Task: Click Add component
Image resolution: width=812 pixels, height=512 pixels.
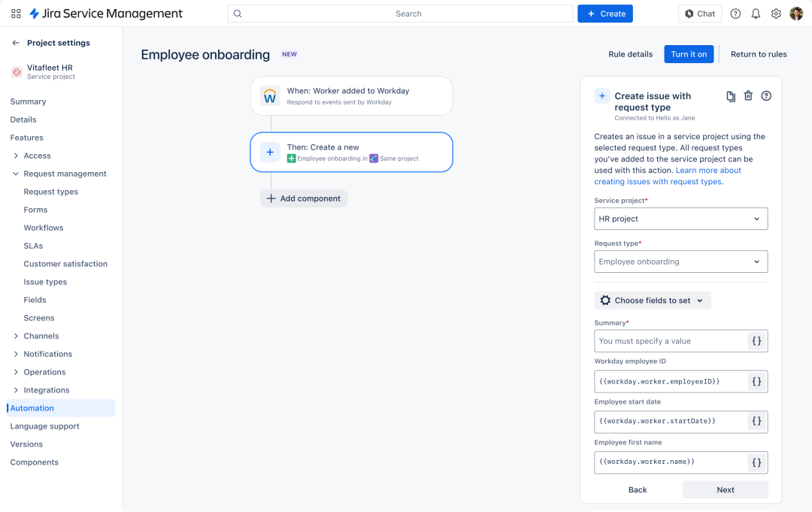Action: pyautogui.click(x=304, y=198)
